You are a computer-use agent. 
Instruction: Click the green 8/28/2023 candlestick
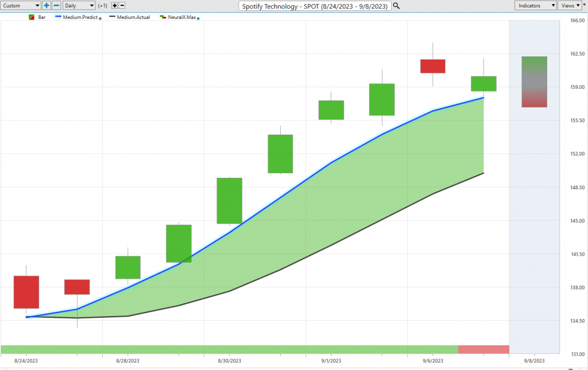[128, 267]
